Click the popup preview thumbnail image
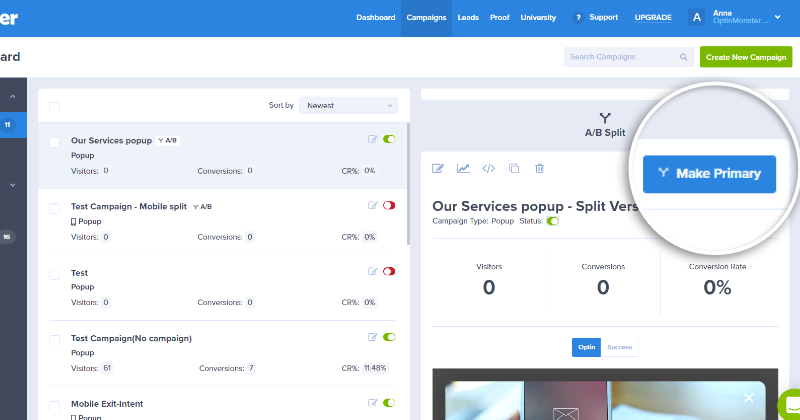Screen dimensions: 800x420 coord(605,394)
